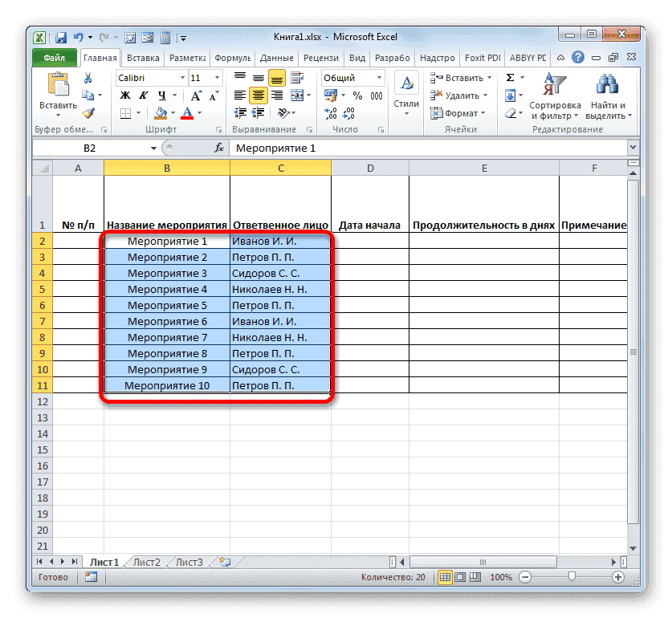Click the AutoSum (Σ) icon

[511, 78]
